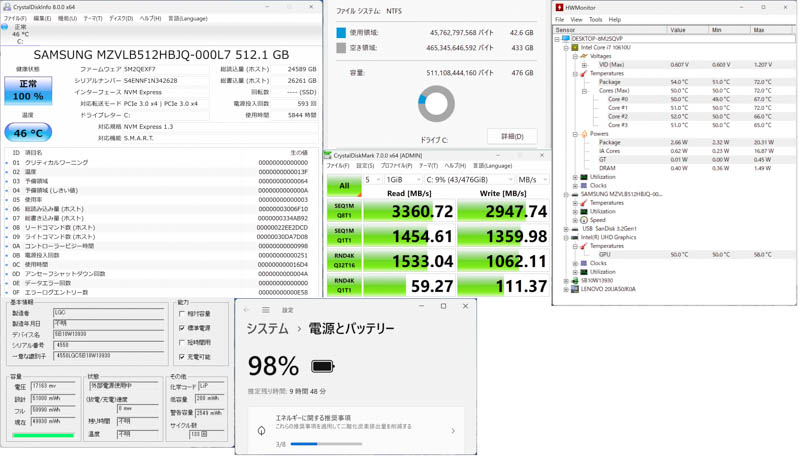Click the 3/8 energy recommendations progress bar
Screen dimensions: 800x458
coord(327,444)
